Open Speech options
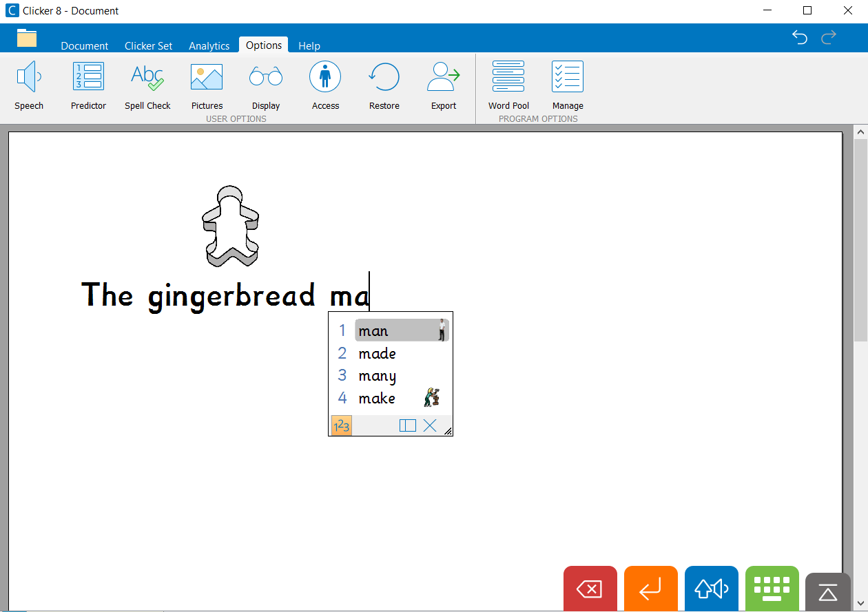Image resolution: width=868 pixels, height=612 pixels. pyautogui.click(x=29, y=85)
